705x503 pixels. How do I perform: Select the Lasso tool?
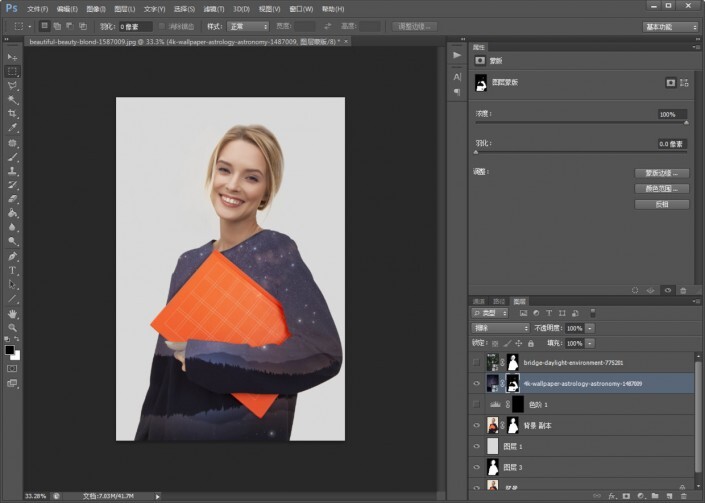point(13,86)
